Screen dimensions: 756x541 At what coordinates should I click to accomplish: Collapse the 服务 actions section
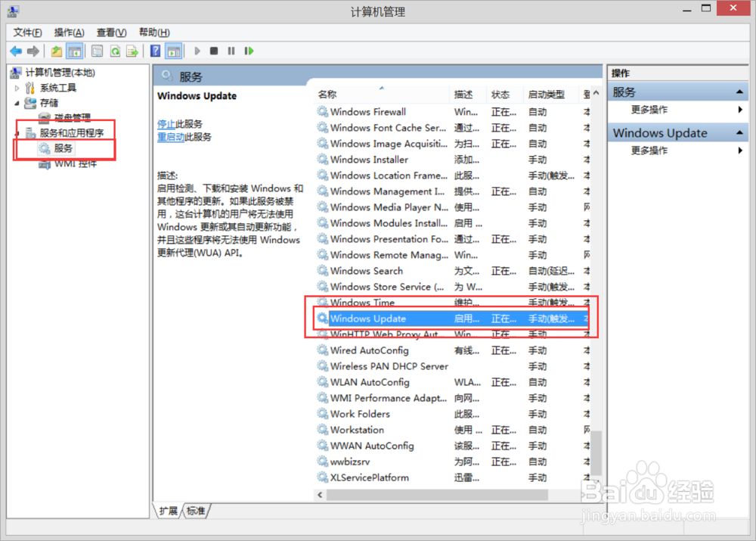(739, 92)
